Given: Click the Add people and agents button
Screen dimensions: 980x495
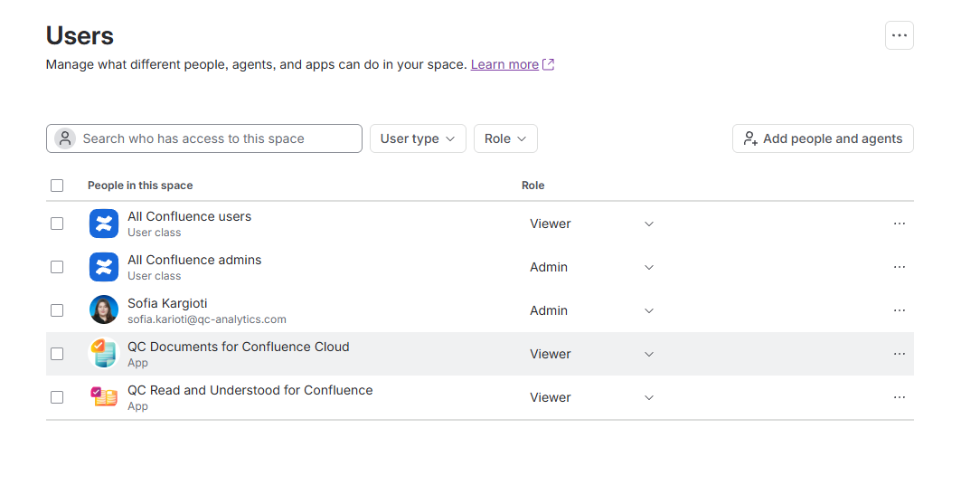Looking at the screenshot, I should 823,138.
